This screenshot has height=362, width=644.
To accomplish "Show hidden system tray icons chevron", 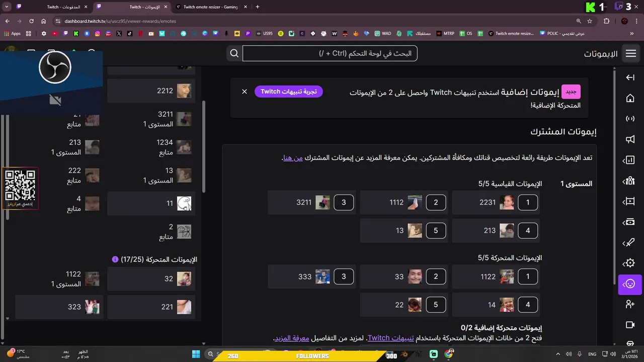I will click(558, 354).
